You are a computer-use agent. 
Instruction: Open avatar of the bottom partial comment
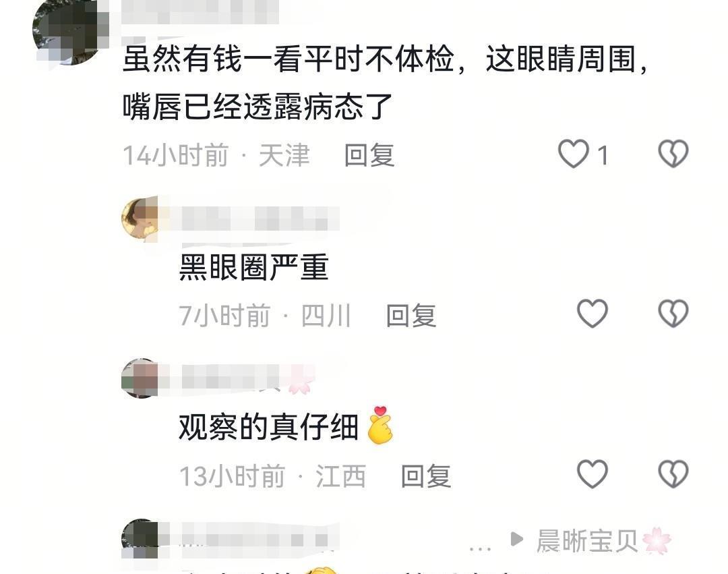click(x=140, y=539)
